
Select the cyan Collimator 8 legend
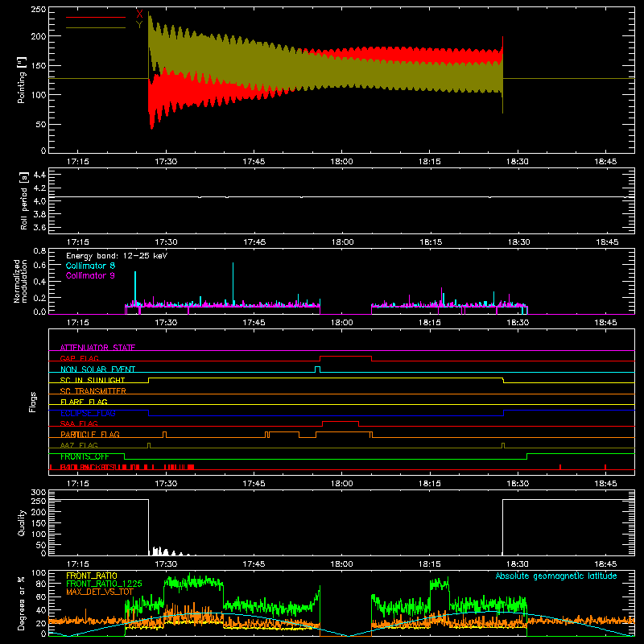tap(90, 266)
